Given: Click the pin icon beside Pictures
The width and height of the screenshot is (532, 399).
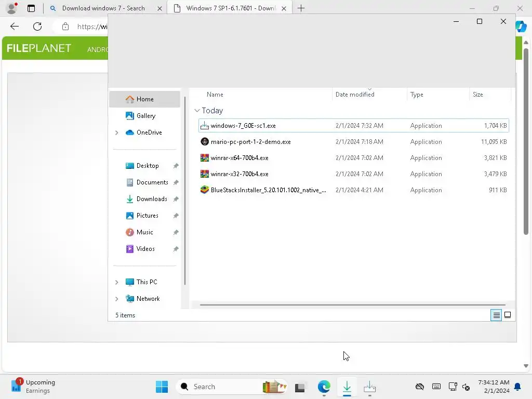Looking at the screenshot, I should 176,216.
